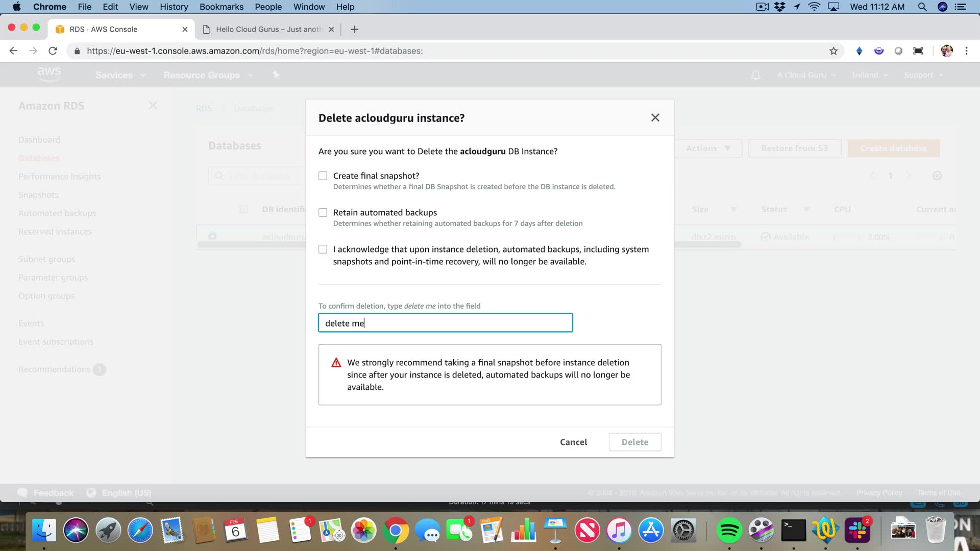The height and width of the screenshot is (551, 980).
Task: Click the AWS notifications bell icon
Action: [755, 75]
